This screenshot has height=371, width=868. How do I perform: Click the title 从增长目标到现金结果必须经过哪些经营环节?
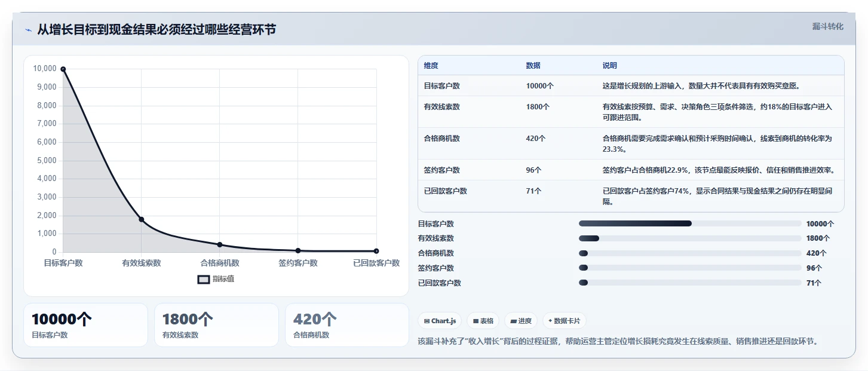click(157, 30)
